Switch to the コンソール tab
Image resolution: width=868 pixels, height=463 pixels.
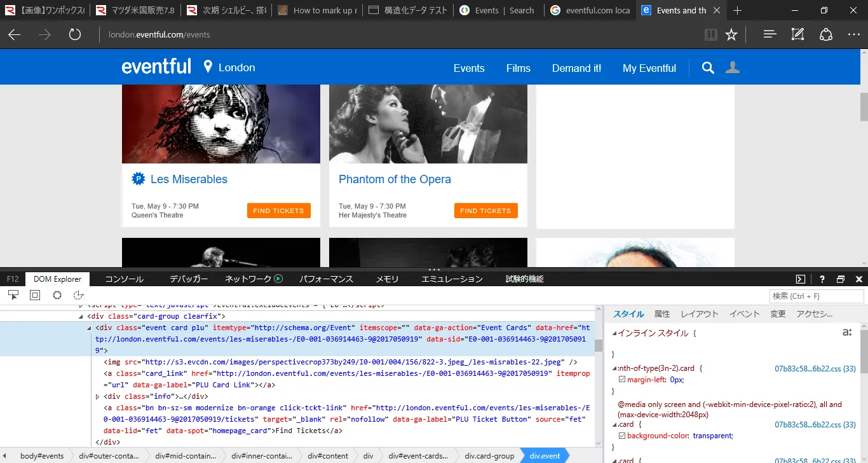[125, 279]
